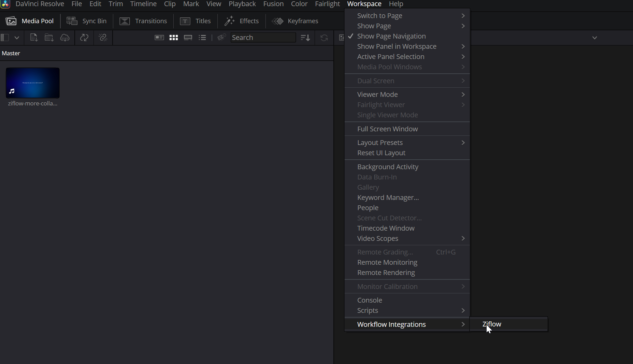Choose Full Screen Window
633x364 pixels.
(x=407, y=129)
